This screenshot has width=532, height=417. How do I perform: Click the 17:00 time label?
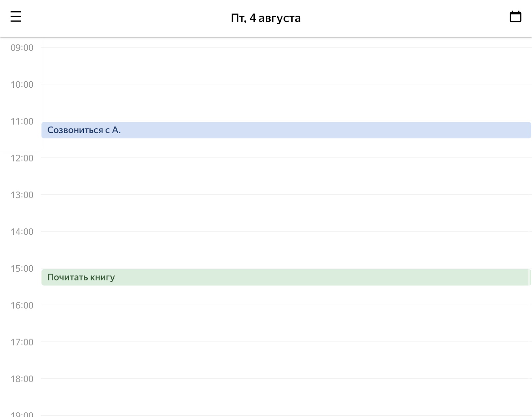tap(22, 342)
